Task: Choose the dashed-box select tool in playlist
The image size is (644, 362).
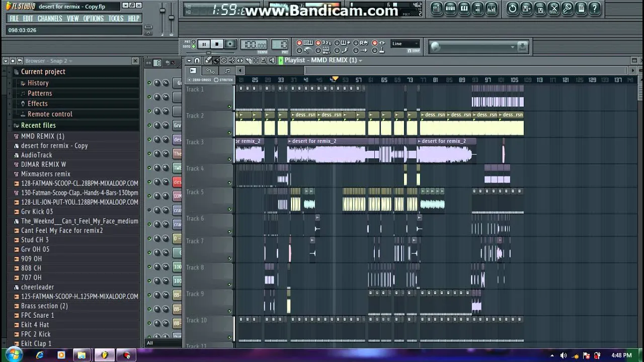Action: [256, 60]
